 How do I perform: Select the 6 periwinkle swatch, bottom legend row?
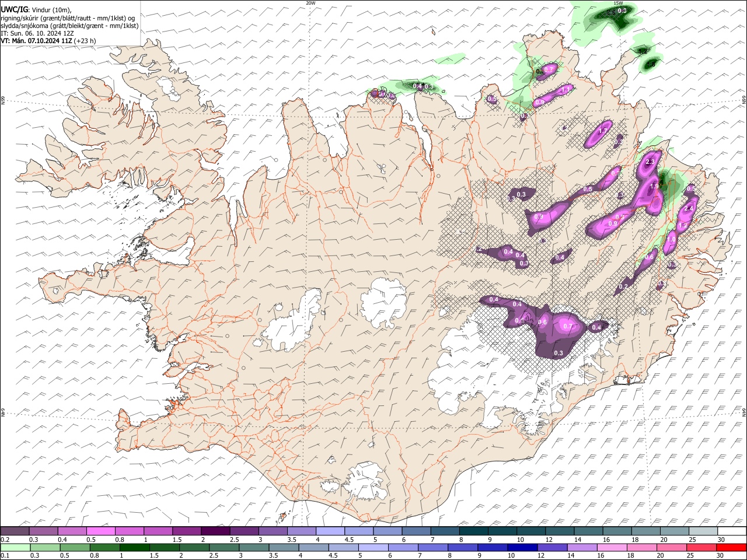(x=403, y=548)
